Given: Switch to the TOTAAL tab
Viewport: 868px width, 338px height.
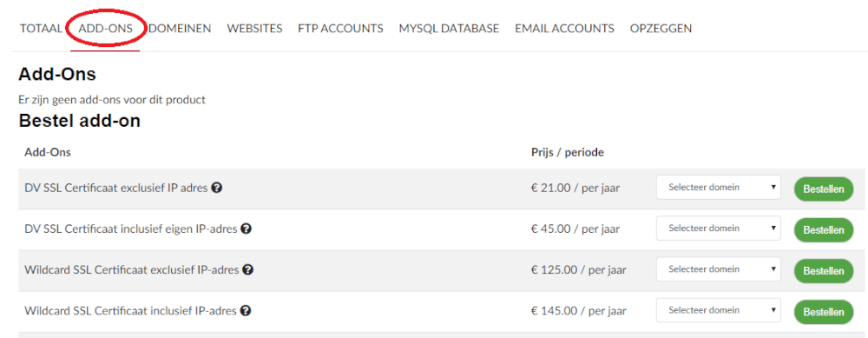Looking at the screenshot, I should point(41,29).
